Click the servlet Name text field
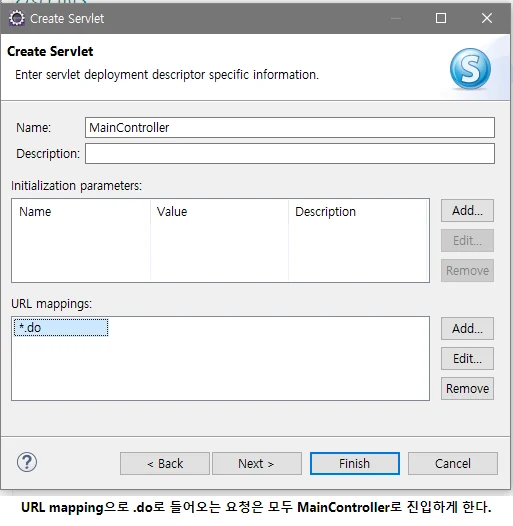 [290, 127]
